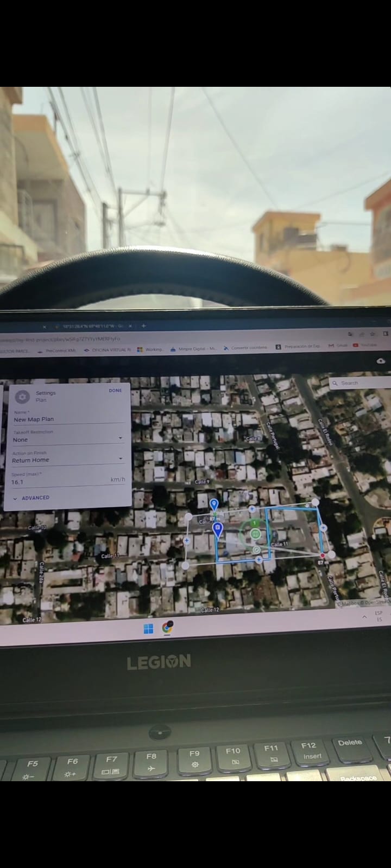Click the map Search box
This screenshot has height=868, width=391.
pyautogui.click(x=358, y=383)
